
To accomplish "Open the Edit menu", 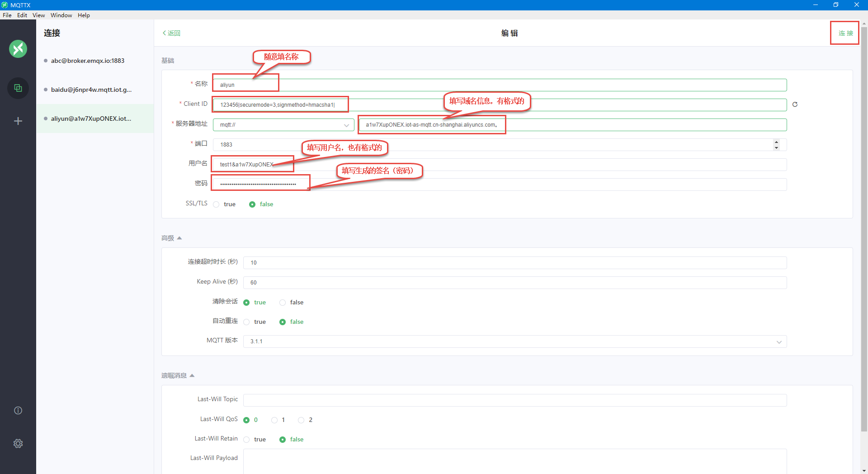I will [22, 15].
